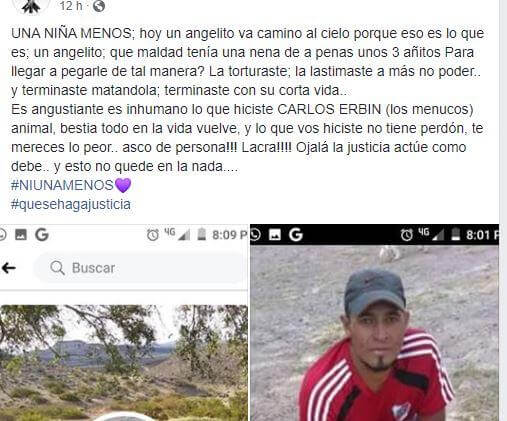Click the purple heart emoji

click(123, 185)
